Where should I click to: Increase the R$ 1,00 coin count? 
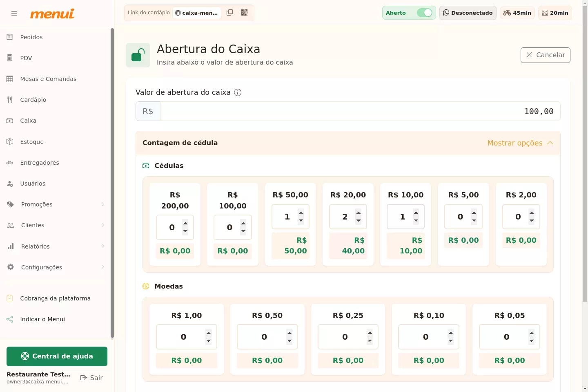(x=209, y=333)
